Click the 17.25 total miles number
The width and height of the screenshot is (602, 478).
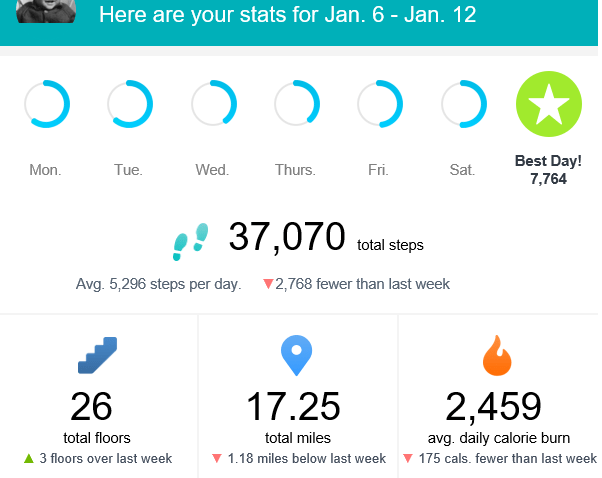click(x=293, y=407)
